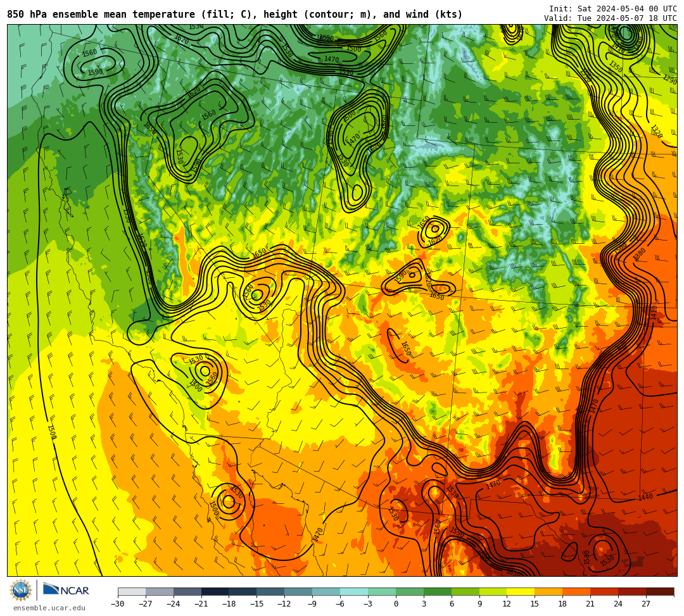
Task: Click the 24 tick label on colorbar
Action: 618,604
